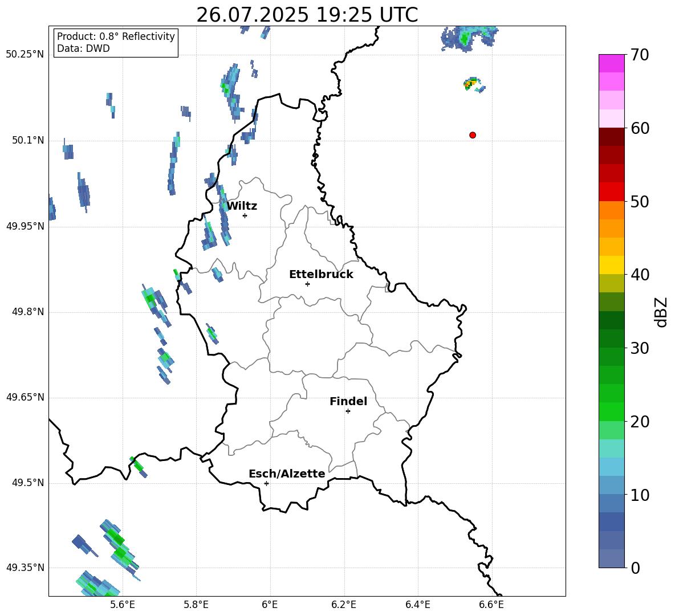The height and width of the screenshot is (616, 675).
Task: Click the Ettelbruck station cross marker
Action: click(x=307, y=284)
